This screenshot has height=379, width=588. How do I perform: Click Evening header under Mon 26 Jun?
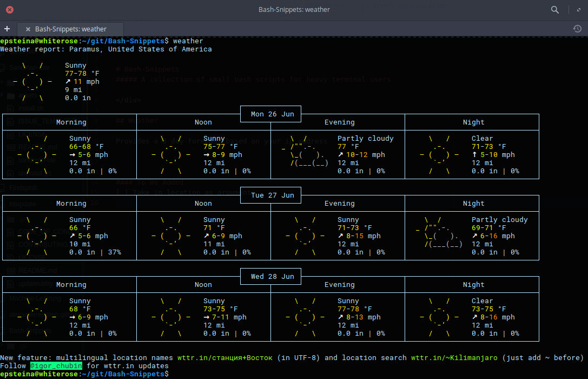pos(339,122)
